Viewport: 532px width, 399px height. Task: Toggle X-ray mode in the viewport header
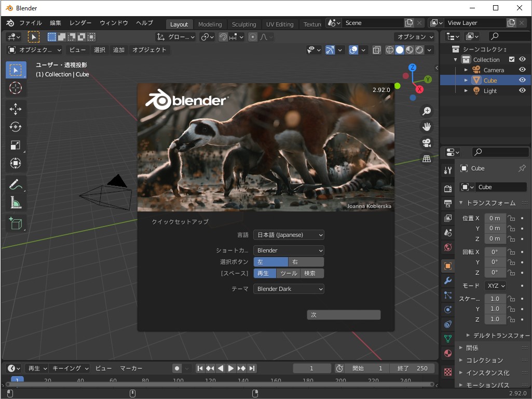coord(377,50)
